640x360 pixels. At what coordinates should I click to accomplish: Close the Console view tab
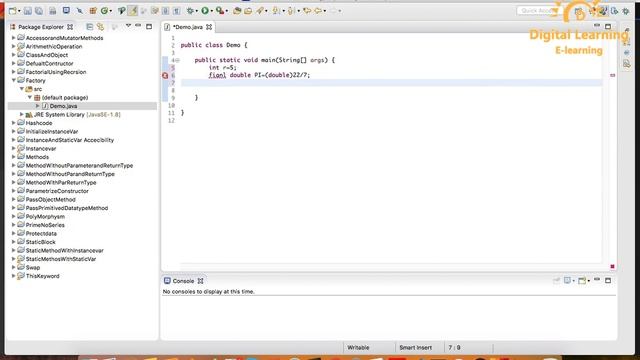200,281
